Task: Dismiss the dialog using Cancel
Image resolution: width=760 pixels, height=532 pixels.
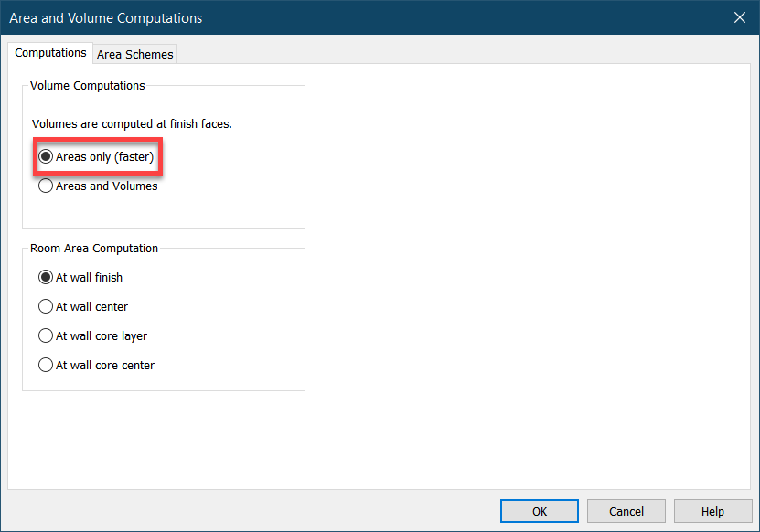Action: (626, 511)
